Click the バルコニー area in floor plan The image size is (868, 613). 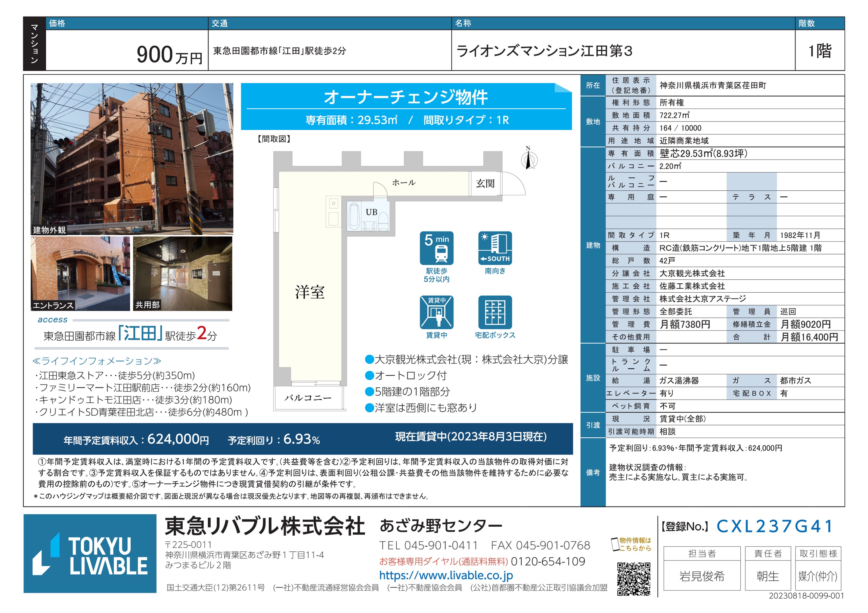(308, 398)
